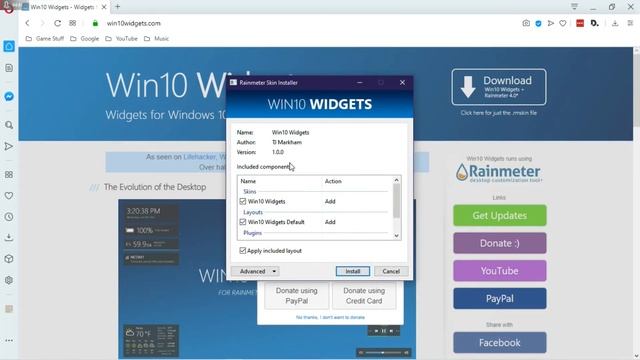The width and height of the screenshot is (640, 360).
Task: Click the components list scroll-down arrow
Action: tap(396, 236)
